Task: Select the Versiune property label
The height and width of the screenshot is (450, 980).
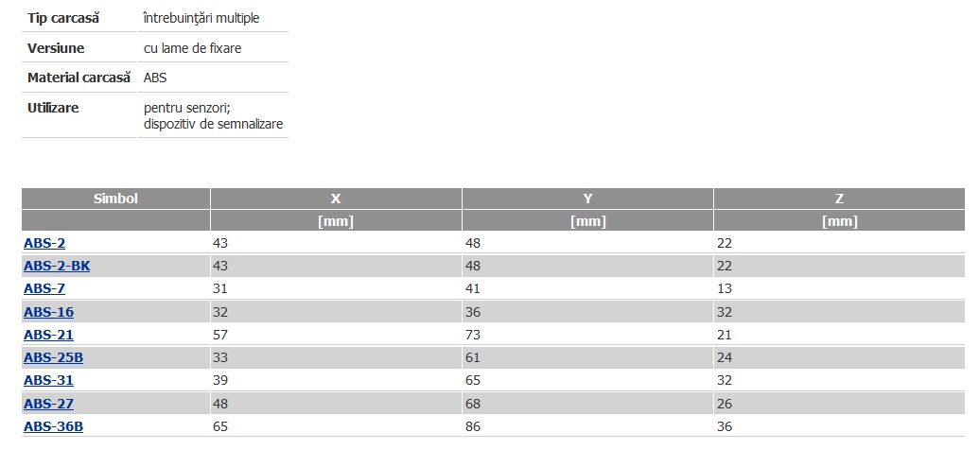Action: (x=56, y=47)
